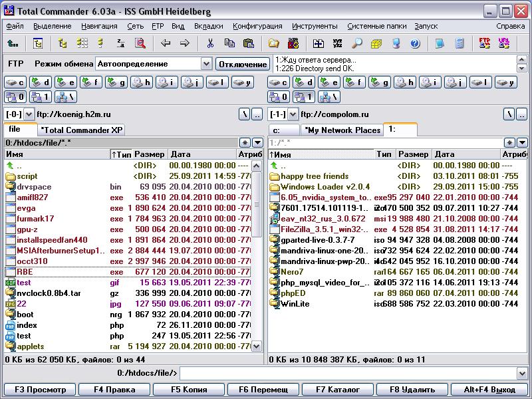Sort left panel by Размер column header

click(x=149, y=154)
